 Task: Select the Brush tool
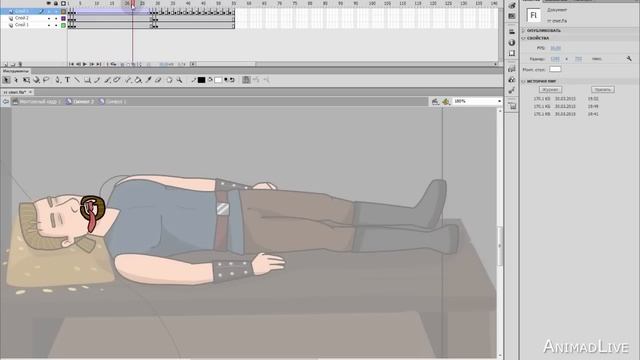coord(108,80)
